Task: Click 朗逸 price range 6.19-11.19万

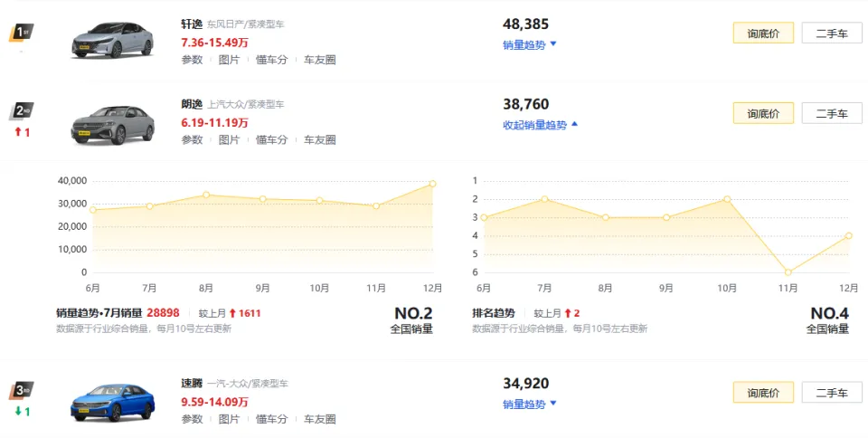Action: click(215, 122)
